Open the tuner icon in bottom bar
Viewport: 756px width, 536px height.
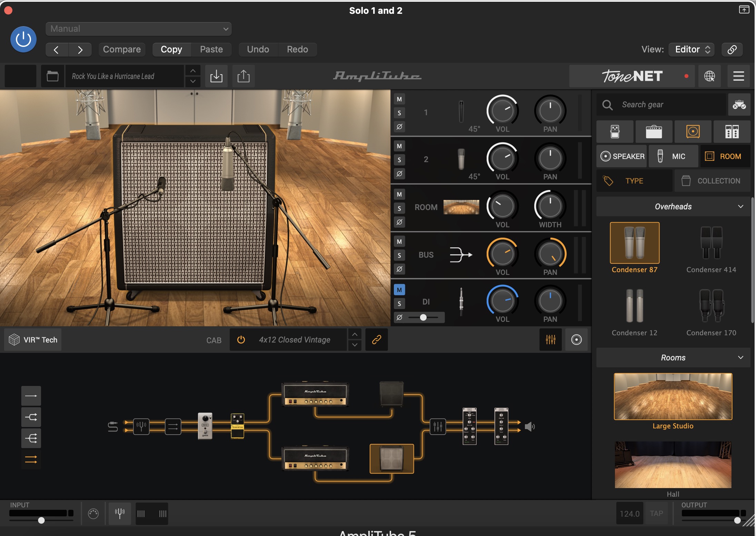tap(120, 514)
